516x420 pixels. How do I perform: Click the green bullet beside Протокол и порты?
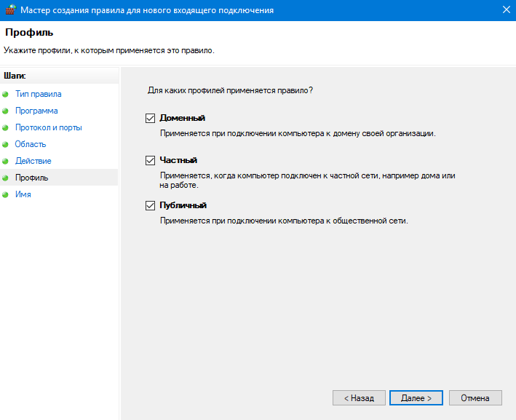coord(6,128)
